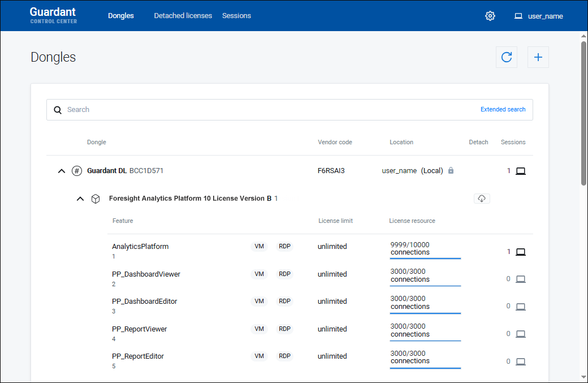Click the Guardant Control Center logo

click(x=53, y=15)
